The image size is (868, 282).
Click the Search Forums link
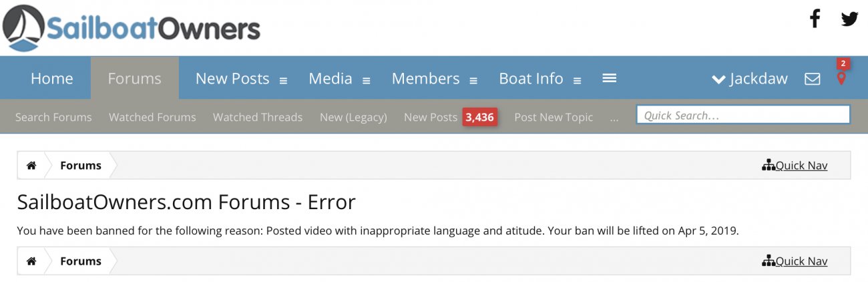[53, 117]
